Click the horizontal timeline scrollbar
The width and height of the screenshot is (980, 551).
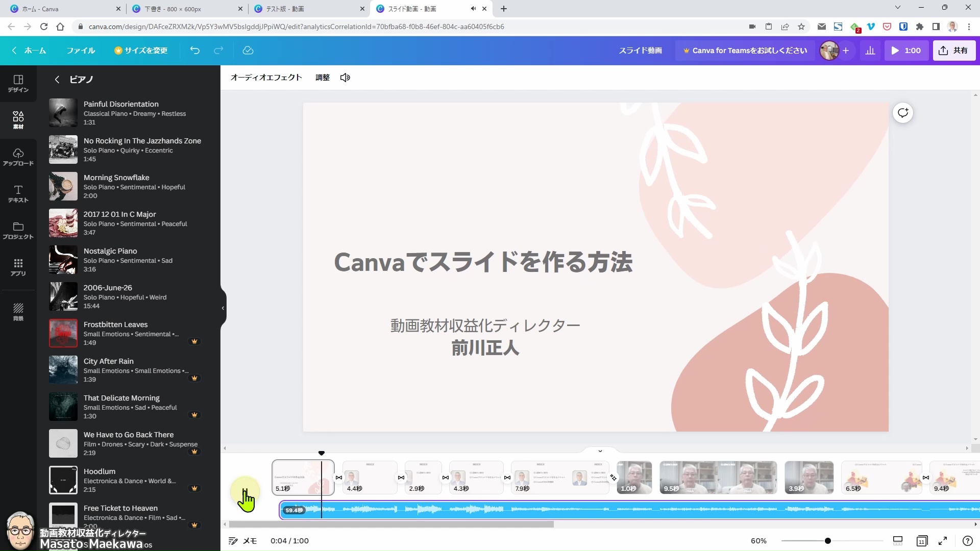(x=391, y=524)
